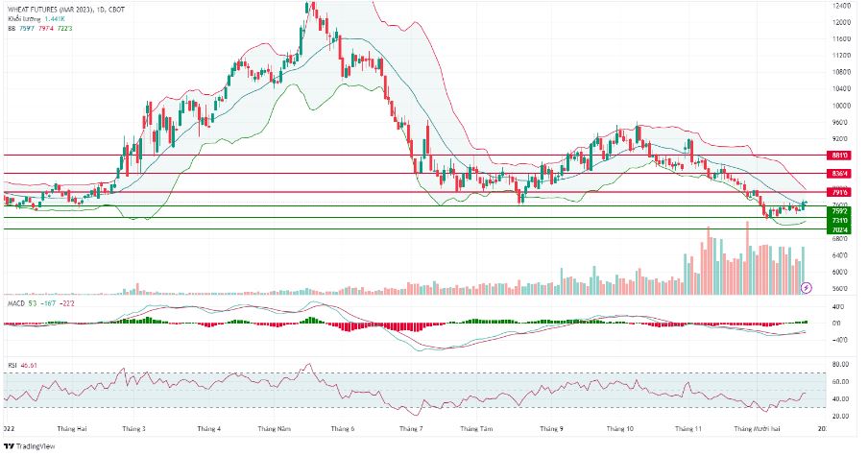Select the 836'4 resistance price label

click(x=839, y=173)
